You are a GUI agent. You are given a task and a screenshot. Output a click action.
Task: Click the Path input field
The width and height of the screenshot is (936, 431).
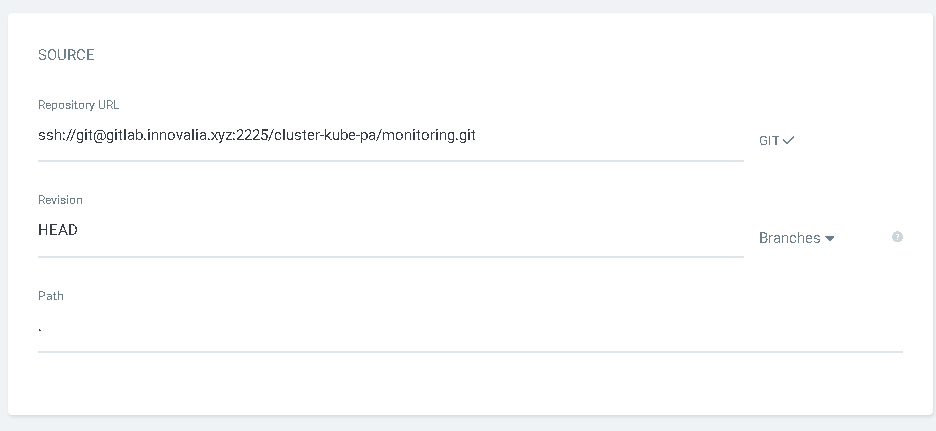point(470,327)
